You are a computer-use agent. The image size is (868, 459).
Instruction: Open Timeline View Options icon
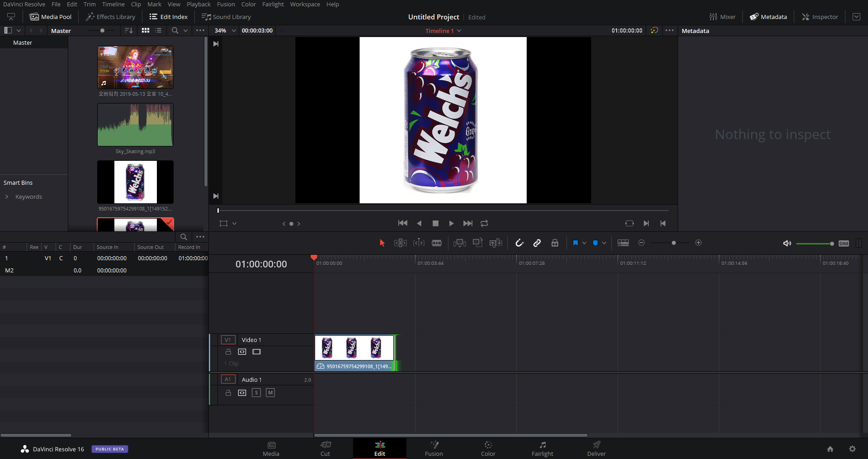[623, 243]
